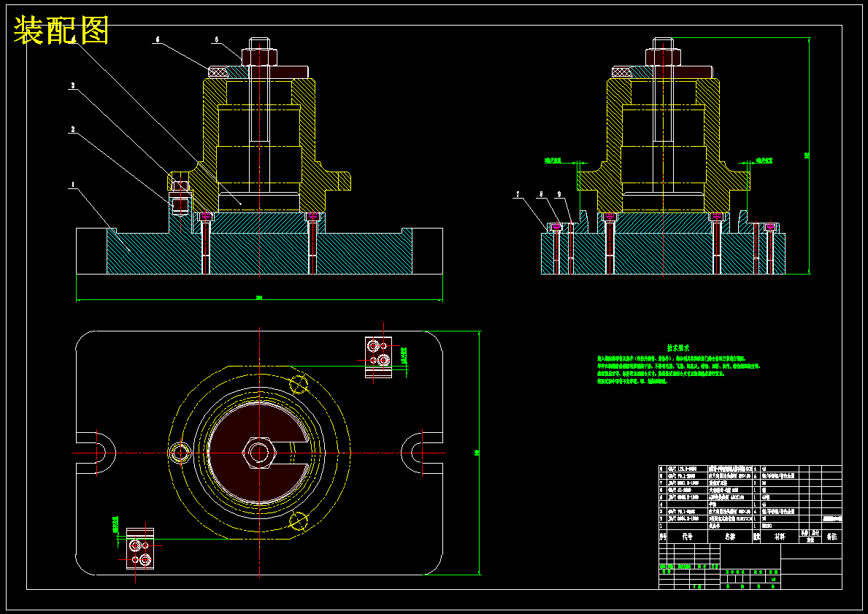Click the 材料 header in title block
Screen dimensions: 868x614
[780, 537]
